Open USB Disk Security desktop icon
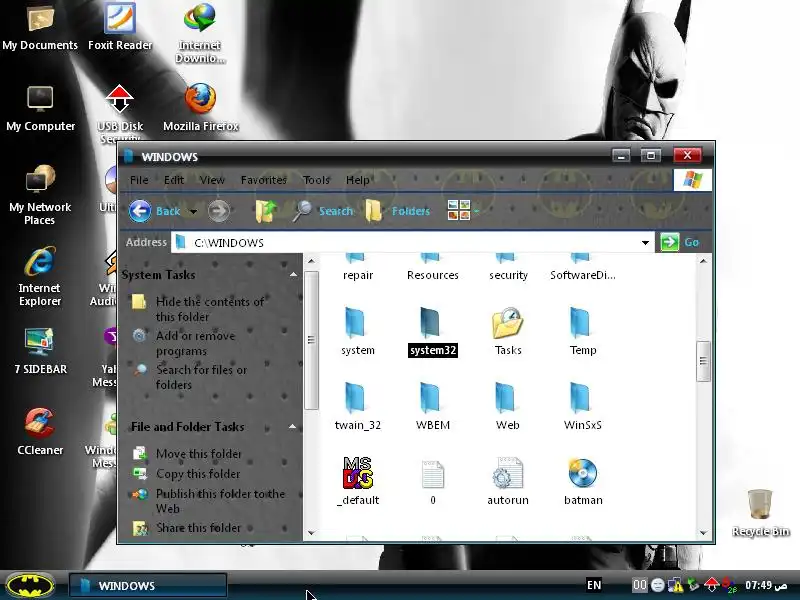 pos(120,113)
